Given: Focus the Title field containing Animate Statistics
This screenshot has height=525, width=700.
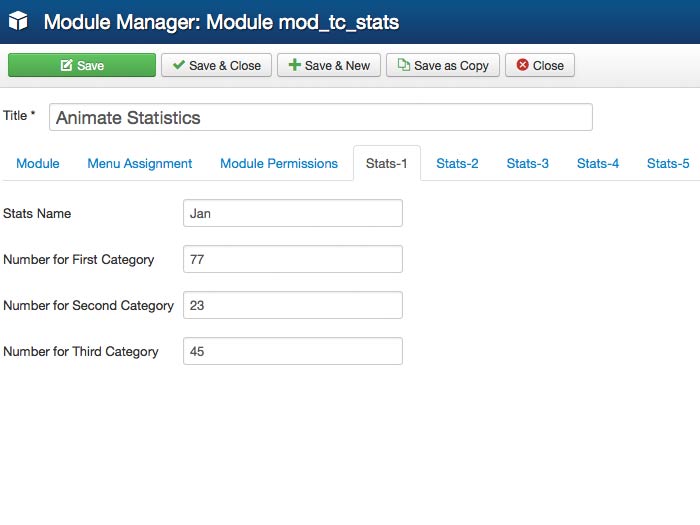Looking at the screenshot, I should [320, 117].
